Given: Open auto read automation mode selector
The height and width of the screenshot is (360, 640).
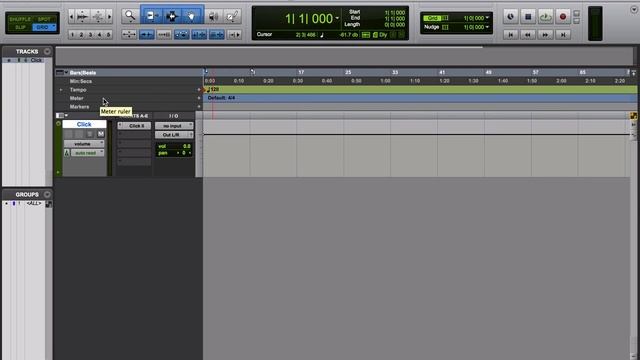Looking at the screenshot, I should coord(88,153).
